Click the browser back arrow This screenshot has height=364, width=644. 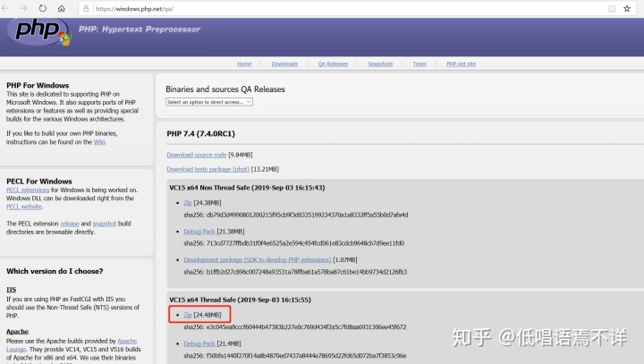click(x=5, y=8)
